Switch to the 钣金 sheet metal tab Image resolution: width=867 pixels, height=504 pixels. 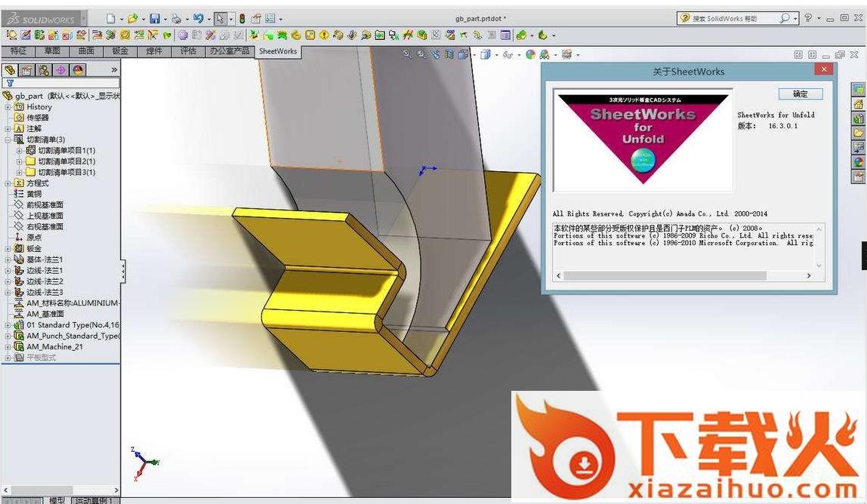click(x=120, y=51)
